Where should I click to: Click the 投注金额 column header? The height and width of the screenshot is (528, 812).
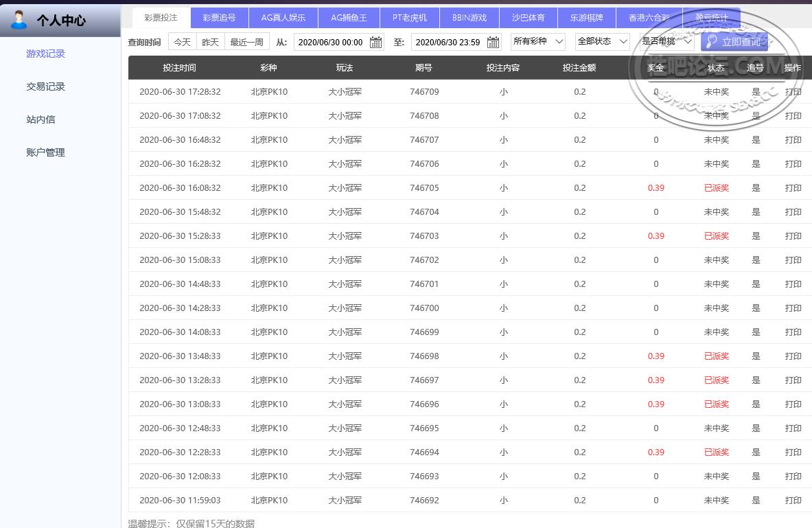coord(579,68)
